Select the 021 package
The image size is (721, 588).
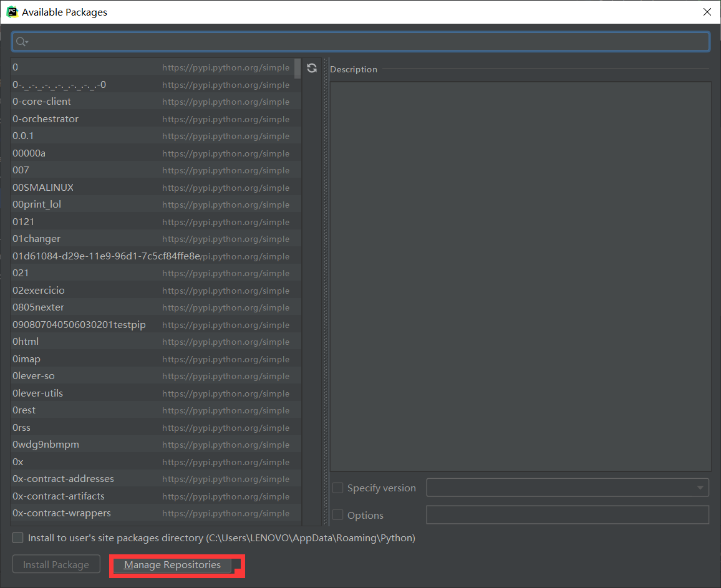pyautogui.click(x=156, y=273)
